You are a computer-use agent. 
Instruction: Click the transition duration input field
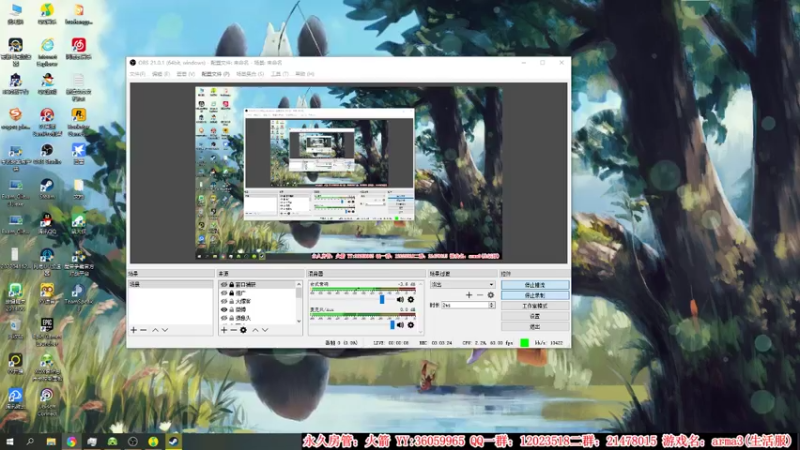(x=465, y=305)
